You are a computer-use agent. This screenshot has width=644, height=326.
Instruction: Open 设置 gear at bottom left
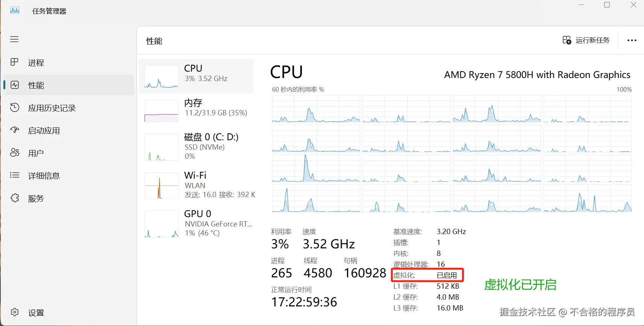(15, 312)
